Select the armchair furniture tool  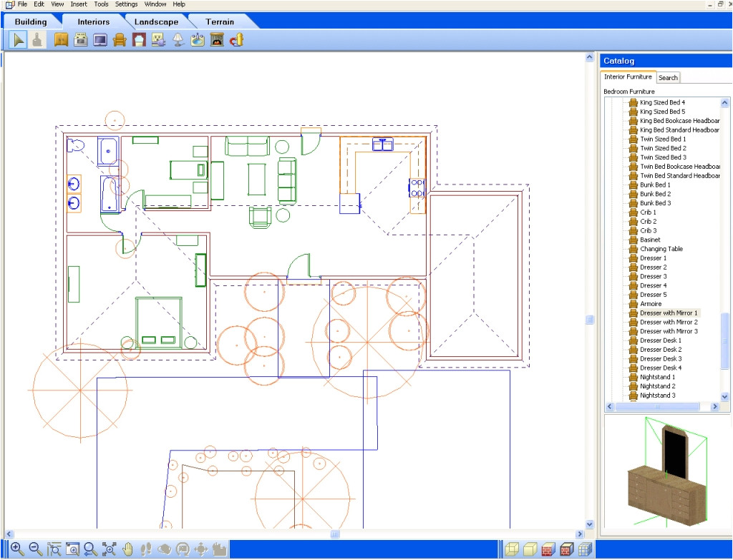click(x=120, y=40)
